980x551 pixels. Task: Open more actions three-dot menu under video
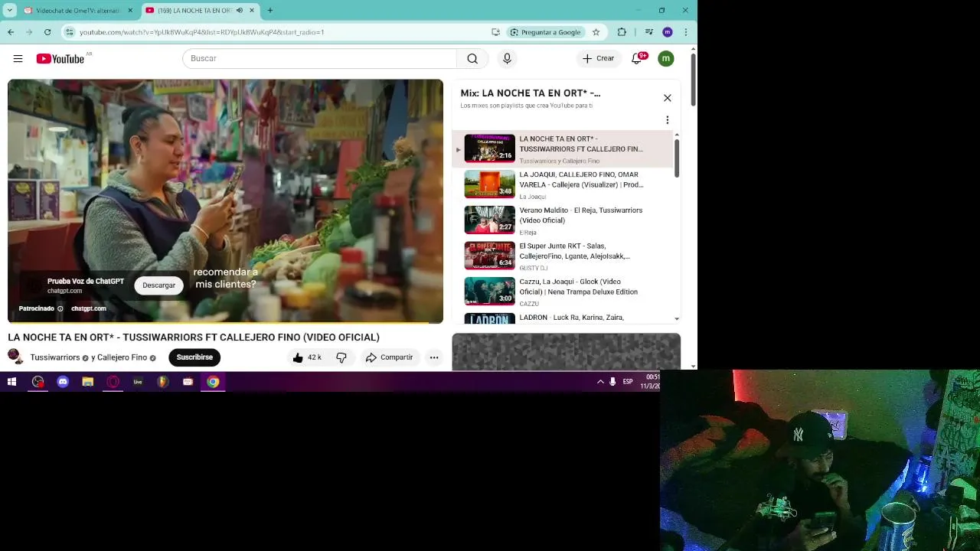click(x=434, y=357)
